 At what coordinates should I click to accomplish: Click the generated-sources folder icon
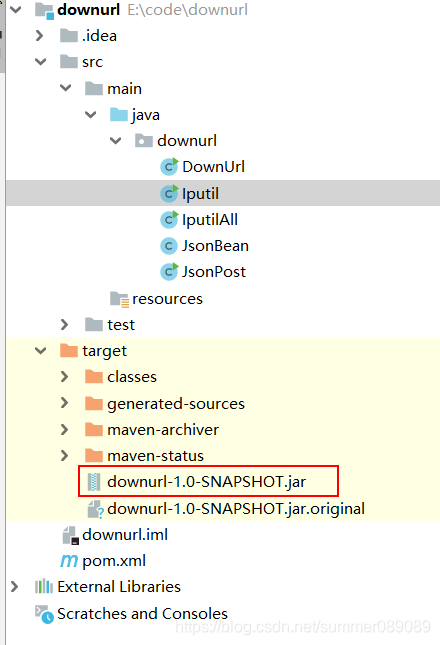94,403
